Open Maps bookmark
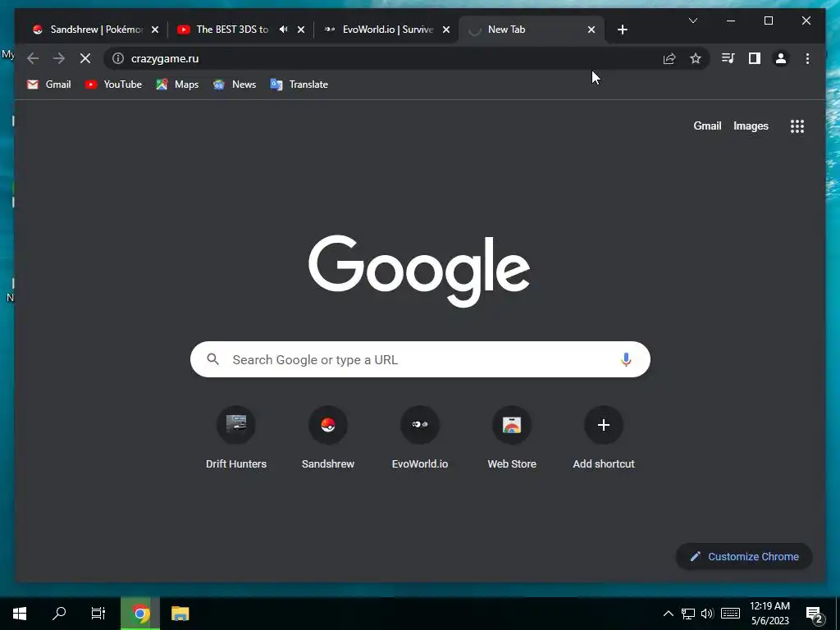840x630 pixels. pos(177,84)
